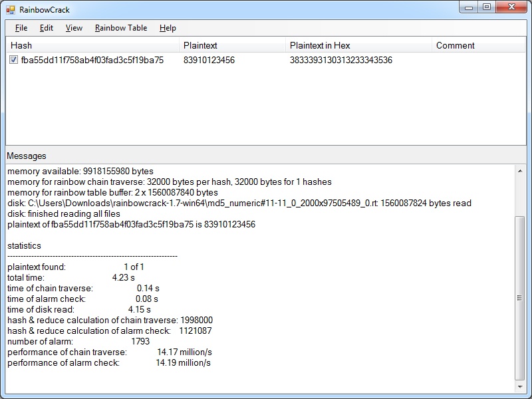Select the hash fba55dd11f758ab4f03fad3c5f19ba75 row text
Image resolution: width=532 pixels, height=399 pixels.
pos(92,60)
